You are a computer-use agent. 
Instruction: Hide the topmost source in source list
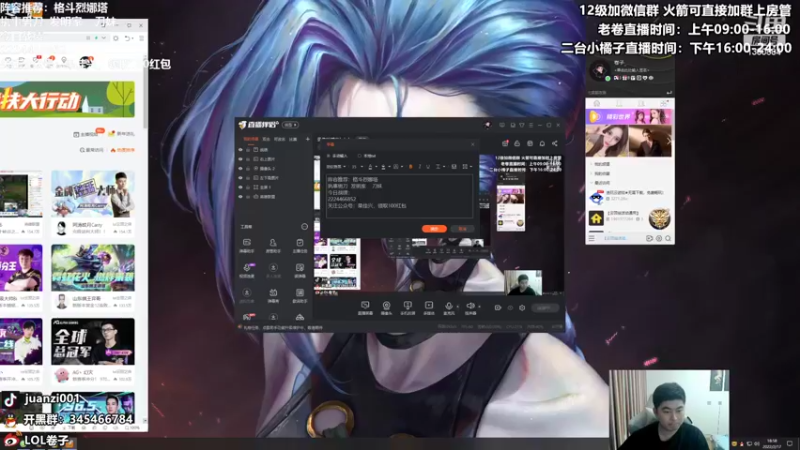click(x=241, y=150)
